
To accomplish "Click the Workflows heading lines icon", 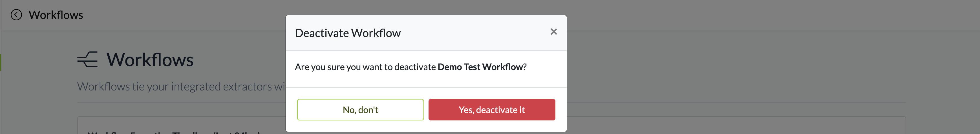I will [x=87, y=60].
